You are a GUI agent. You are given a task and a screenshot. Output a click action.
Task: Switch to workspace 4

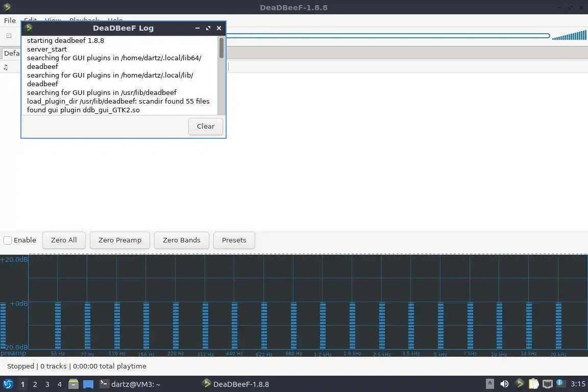60,384
